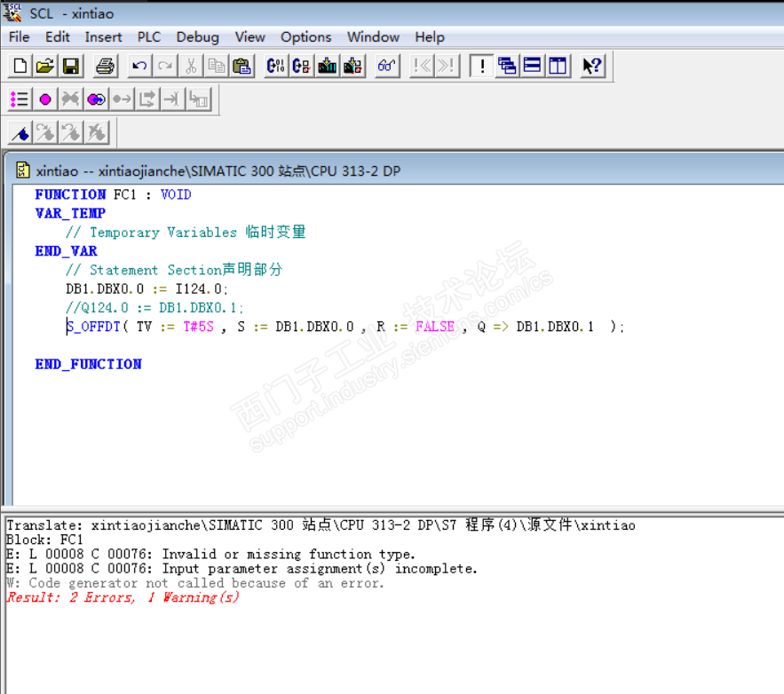Click the SCL application icon in title bar
Screen dimensions: 784x694
12,13
